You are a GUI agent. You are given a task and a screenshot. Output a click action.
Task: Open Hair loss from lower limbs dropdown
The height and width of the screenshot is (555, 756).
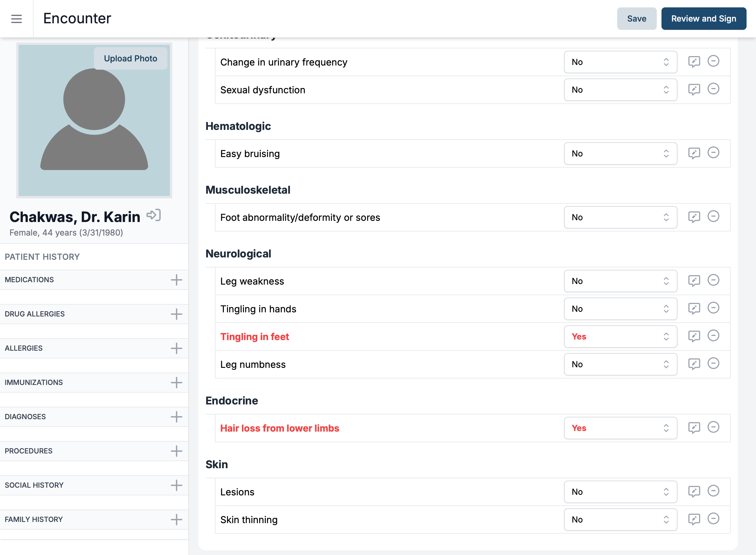click(620, 428)
